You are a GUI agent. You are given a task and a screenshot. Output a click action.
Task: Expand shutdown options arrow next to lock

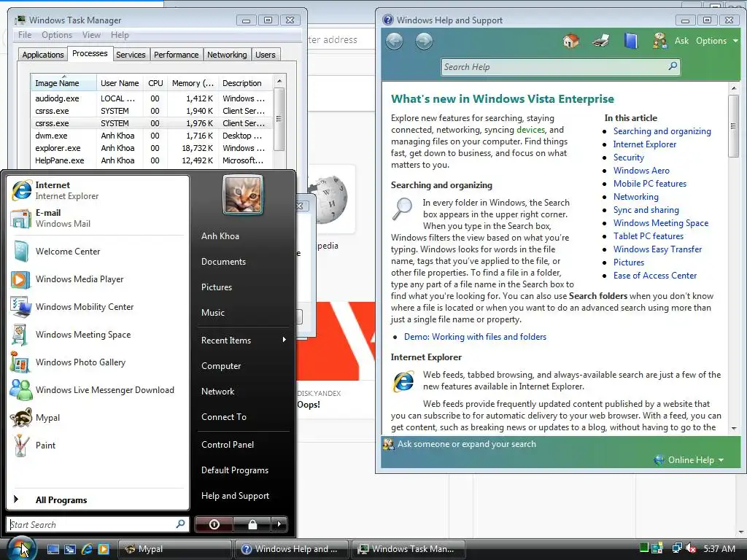[279, 524]
